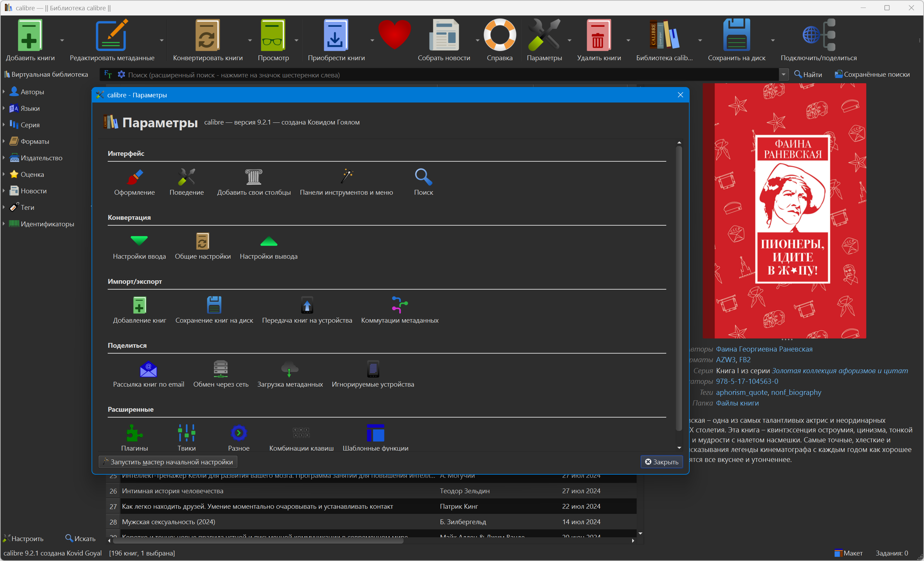Open dropdown arrow beside Добавить книги
The height and width of the screenshot is (561, 924).
62,40
